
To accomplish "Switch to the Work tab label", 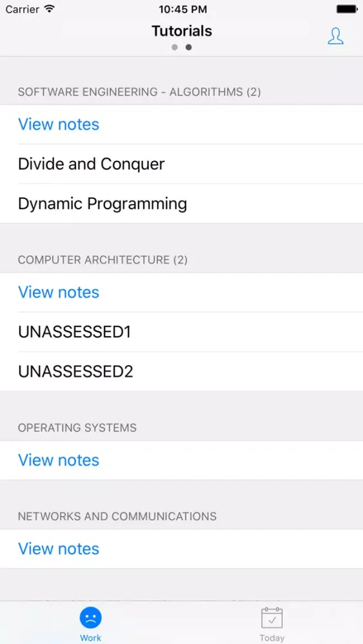I will pyautogui.click(x=90, y=638).
